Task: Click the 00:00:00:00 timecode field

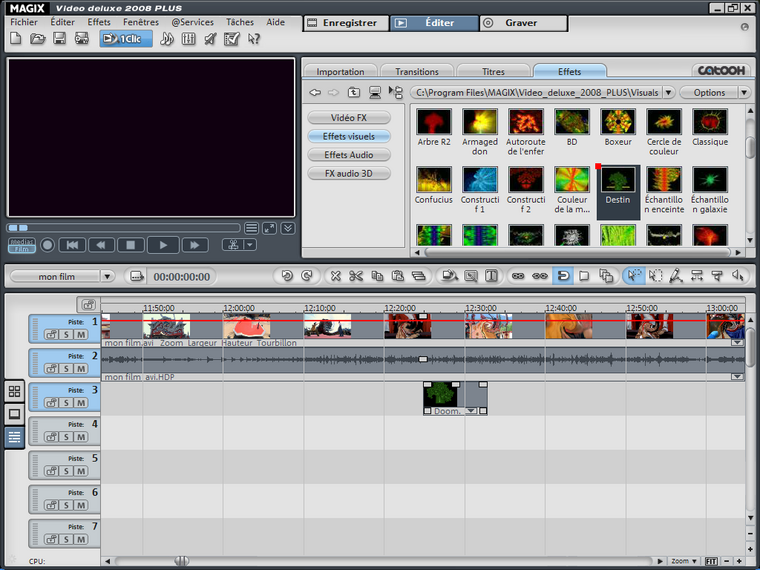Action: pyautogui.click(x=182, y=276)
